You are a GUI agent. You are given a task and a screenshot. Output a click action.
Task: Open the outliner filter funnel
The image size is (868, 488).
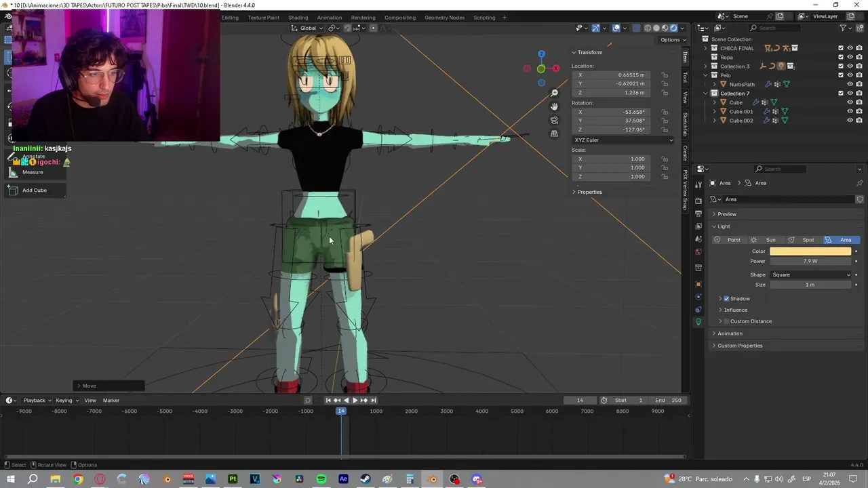(x=843, y=28)
